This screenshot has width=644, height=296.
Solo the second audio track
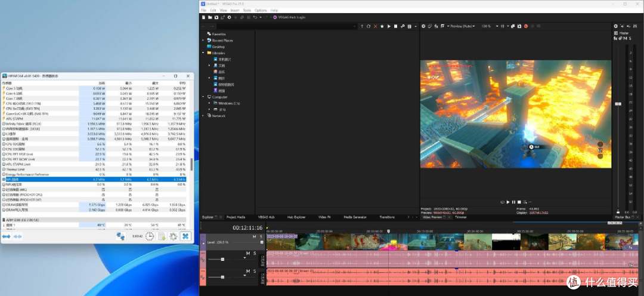[x=254, y=272]
